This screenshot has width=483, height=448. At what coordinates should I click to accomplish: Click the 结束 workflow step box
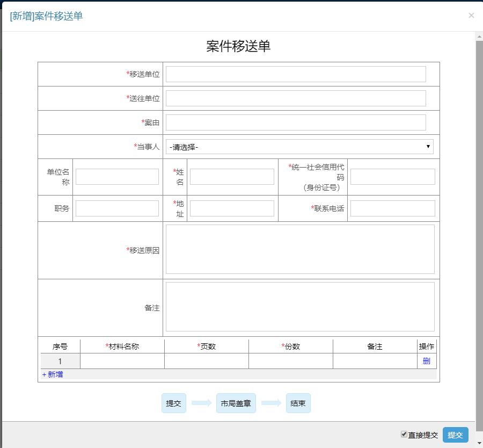(x=298, y=403)
